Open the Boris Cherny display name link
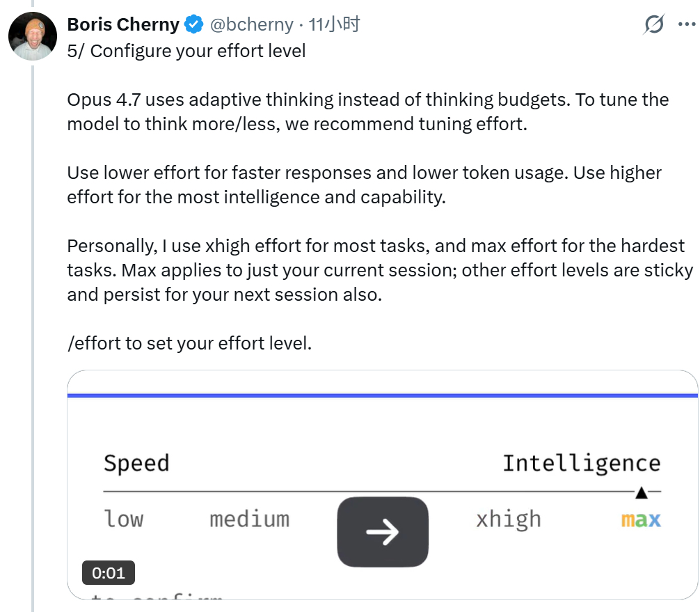The image size is (700, 612). [x=123, y=25]
